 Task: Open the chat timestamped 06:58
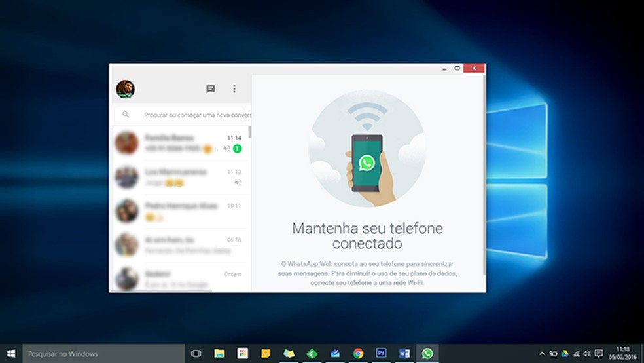click(x=179, y=245)
